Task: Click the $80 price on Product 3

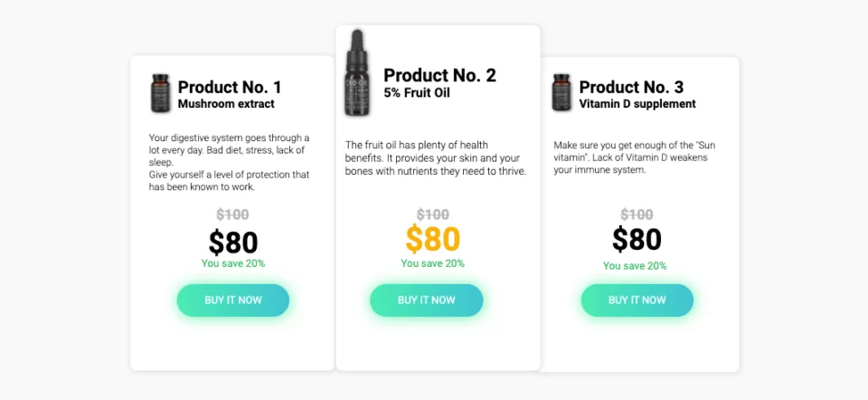Action: coord(637,240)
